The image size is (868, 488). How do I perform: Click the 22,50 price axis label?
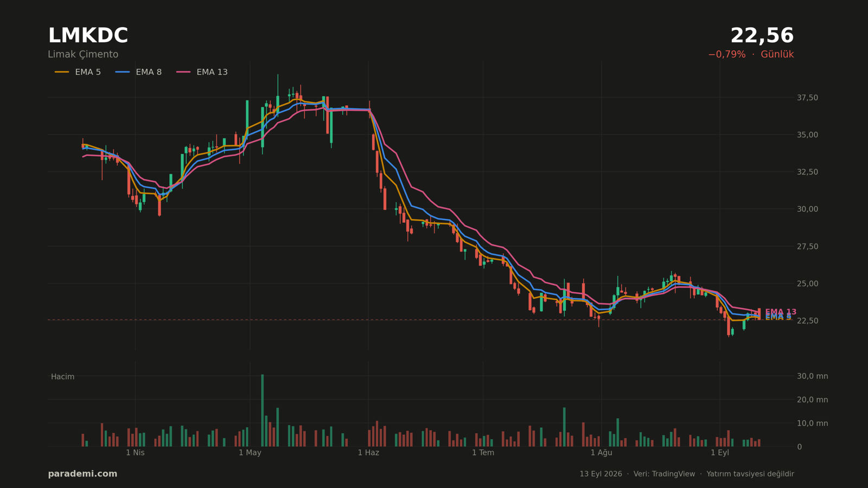pyautogui.click(x=807, y=321)
